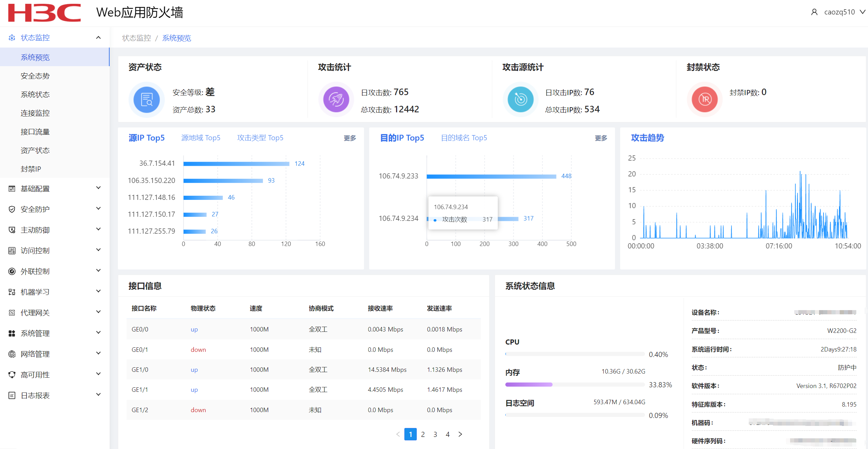868x449 pixels.
Task: Click the purple 内存 usage progress bar
Action: [529, 385]
